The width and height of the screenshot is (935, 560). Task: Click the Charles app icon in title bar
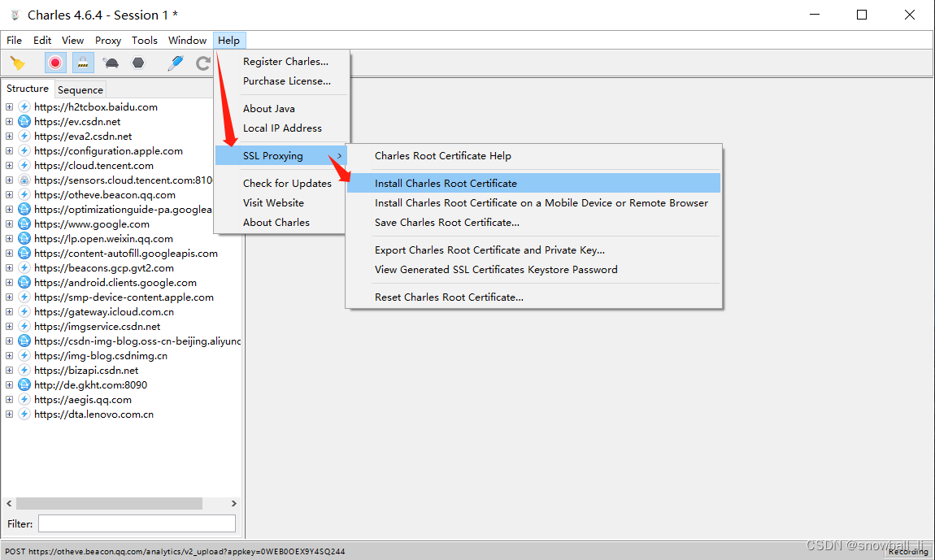15,15
